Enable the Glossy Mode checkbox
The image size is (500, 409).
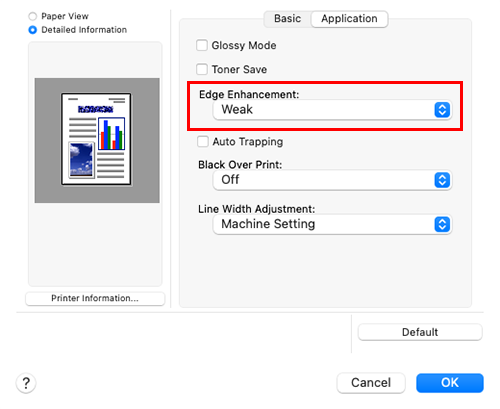(202, 45)
